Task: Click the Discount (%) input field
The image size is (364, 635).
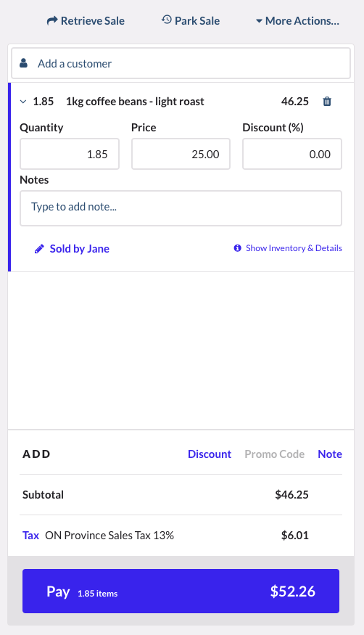Action: tap(292, 154)
